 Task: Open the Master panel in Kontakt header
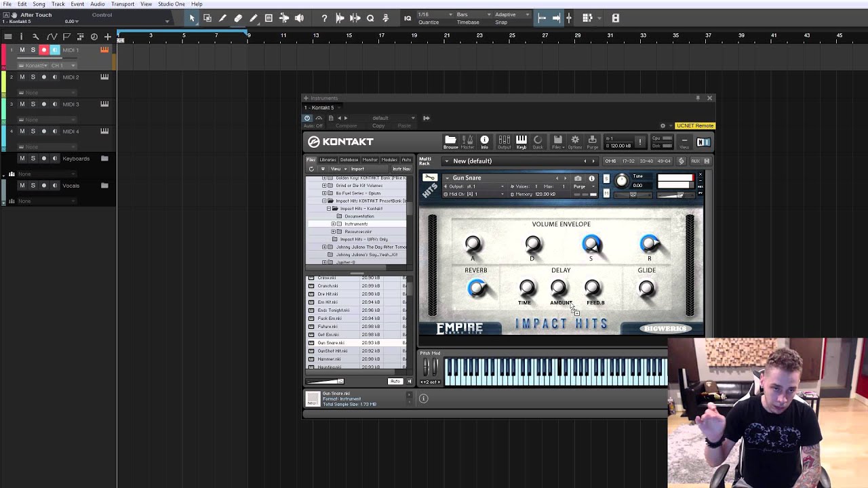[468, 141]
